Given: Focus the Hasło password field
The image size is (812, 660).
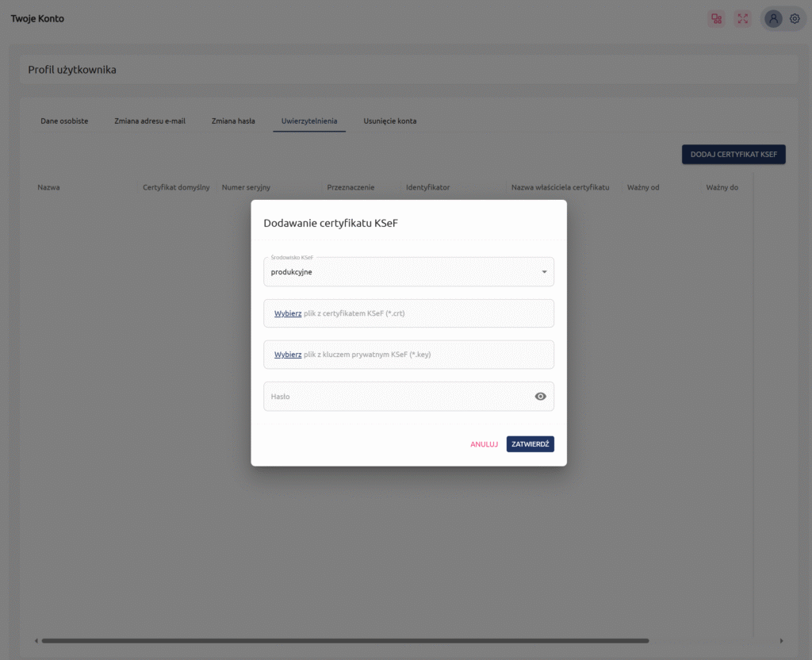Looking at the screenshot, I should [x=396, y=397].
